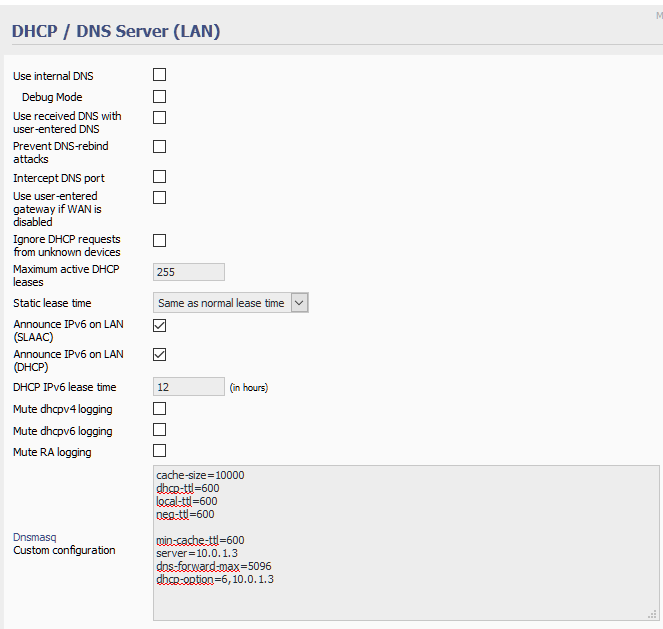
Task: Enable Mute dhcpv4 logging
Action: click(159, 409)
